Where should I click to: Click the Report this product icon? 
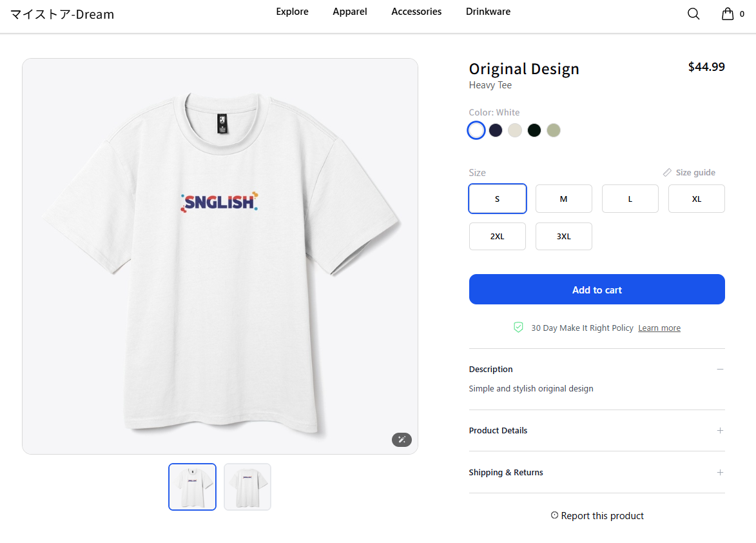pos(554,515)
